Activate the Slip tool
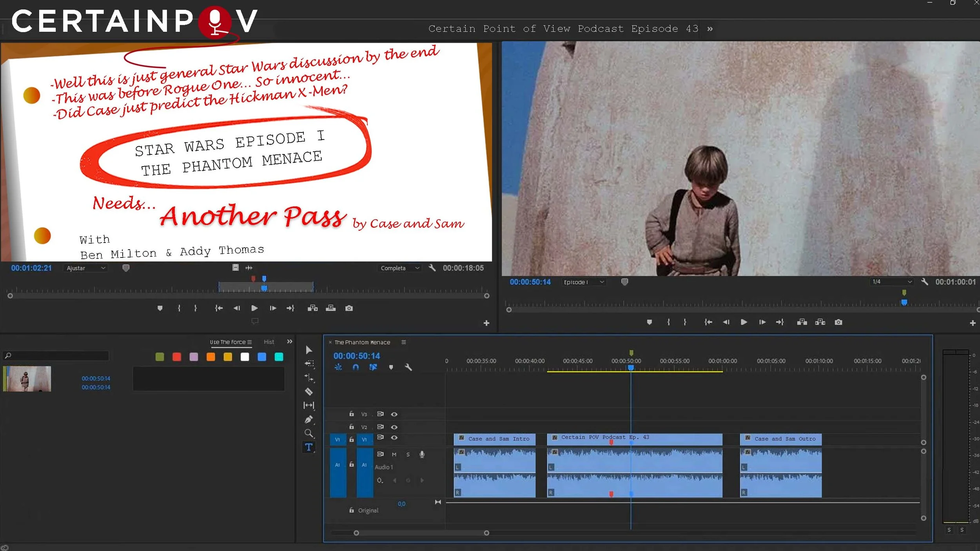 pyautogui.click(x=309, y=405)
